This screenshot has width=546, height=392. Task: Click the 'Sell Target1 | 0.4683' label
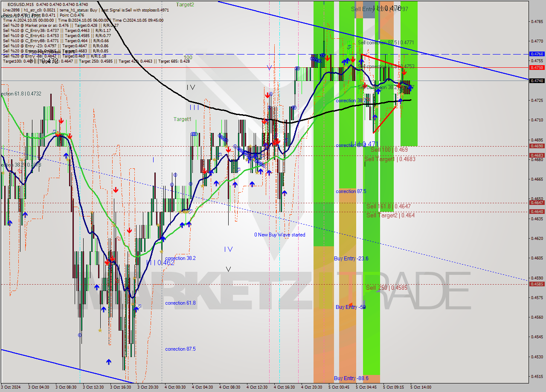point(389,159)
